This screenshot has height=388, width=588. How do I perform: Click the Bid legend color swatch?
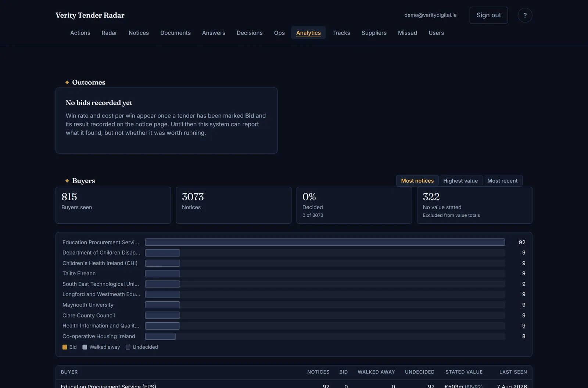point(65,347)
